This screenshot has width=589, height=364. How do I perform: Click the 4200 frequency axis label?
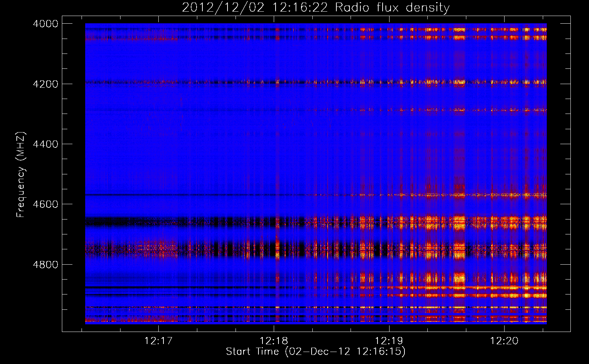[x=46, y=84]
